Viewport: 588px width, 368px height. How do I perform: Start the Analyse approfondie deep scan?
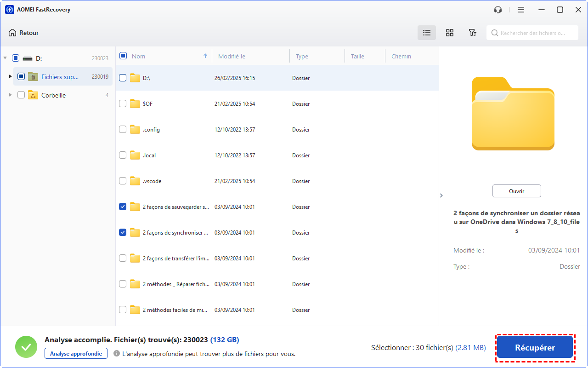(76, 354)
